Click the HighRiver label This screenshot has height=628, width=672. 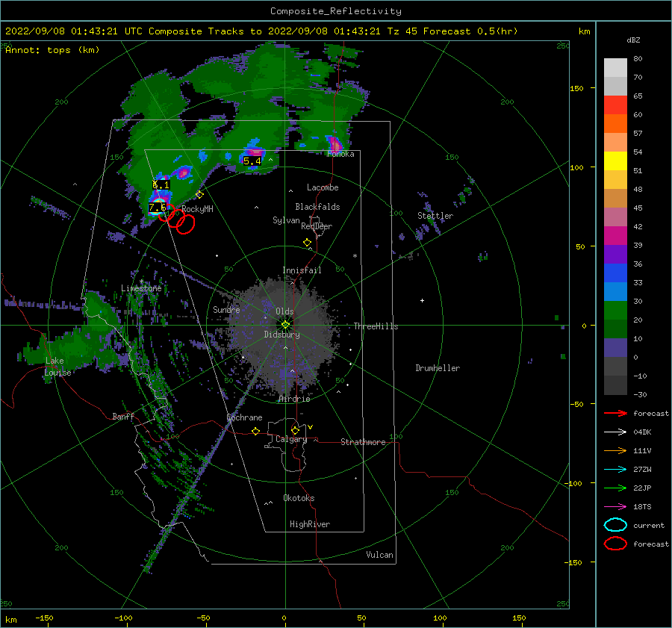(x=310, y=524)
